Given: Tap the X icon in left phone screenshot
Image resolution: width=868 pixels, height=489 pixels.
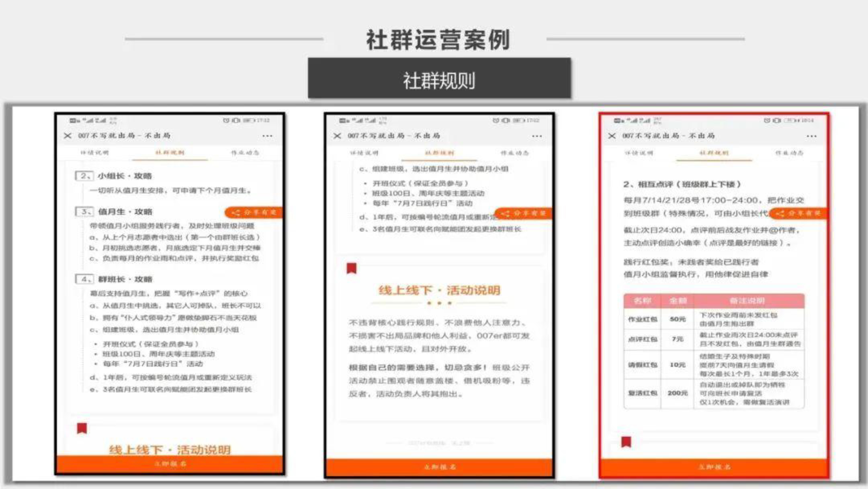Looking at the screenshot, I should point(68,136).
